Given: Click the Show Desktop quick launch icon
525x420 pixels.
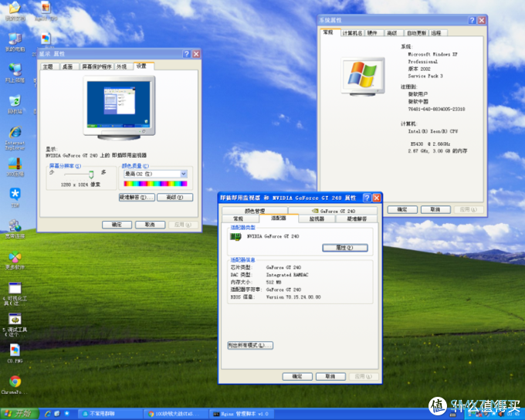Looking at the screenshot, I should pos(57,414).
